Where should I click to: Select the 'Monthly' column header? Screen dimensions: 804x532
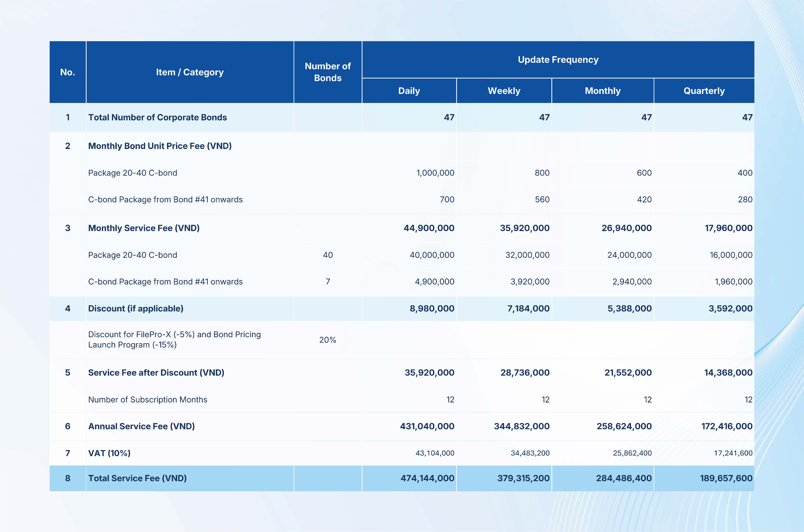point(602,91)
